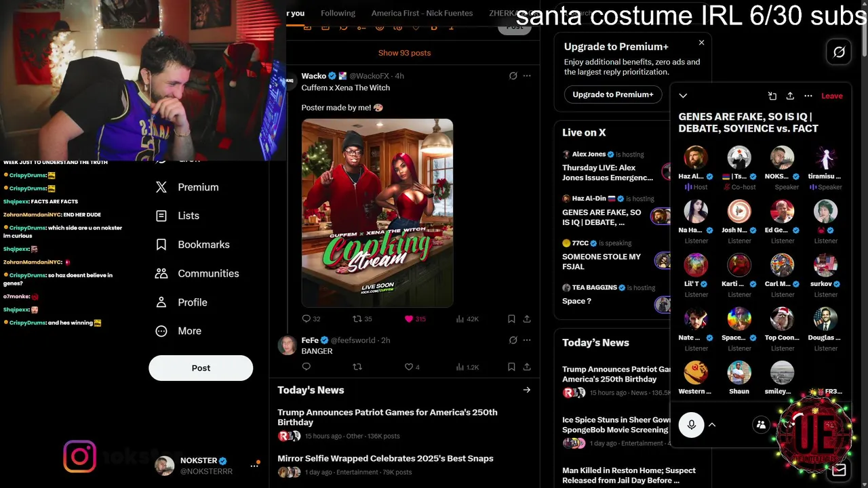Dismiss the Upgrade to Premium+ card
This screenshot has width=868, height=488.
(701, 43)
